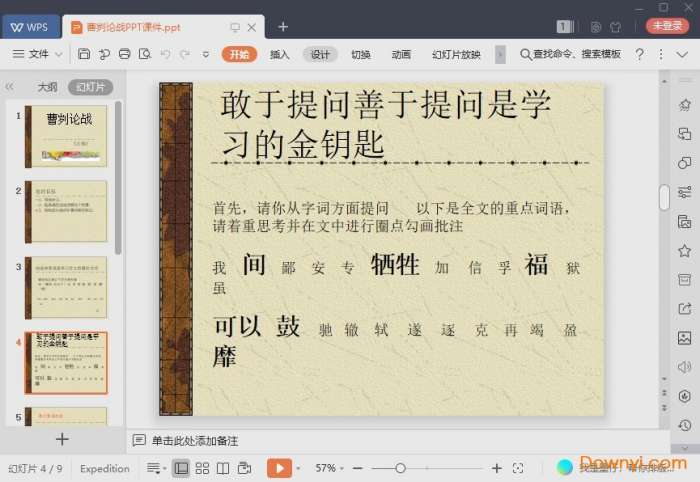Open the sliders settings icon in right sidebar
Screen dimensions: 700x482
point(685,192)
